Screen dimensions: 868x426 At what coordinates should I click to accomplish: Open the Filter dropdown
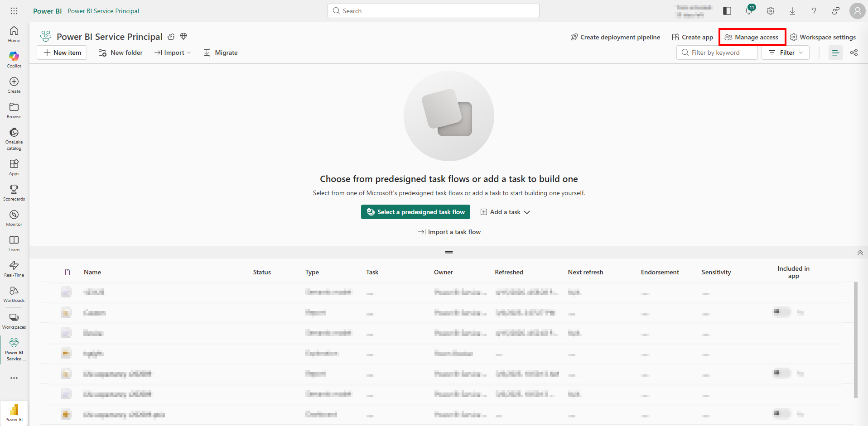point(786,53)
